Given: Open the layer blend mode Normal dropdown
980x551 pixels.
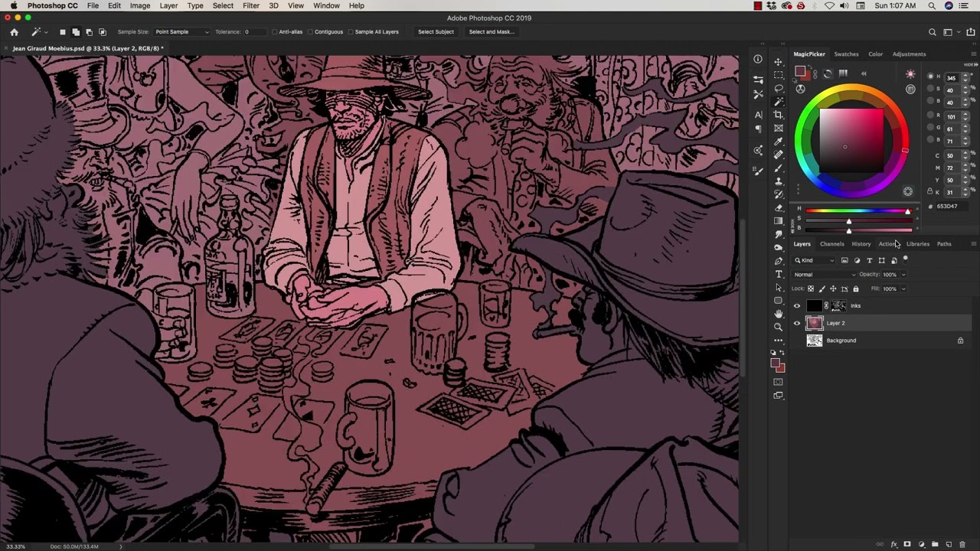Looking at the screenshot, I should [x=825, y=275].
